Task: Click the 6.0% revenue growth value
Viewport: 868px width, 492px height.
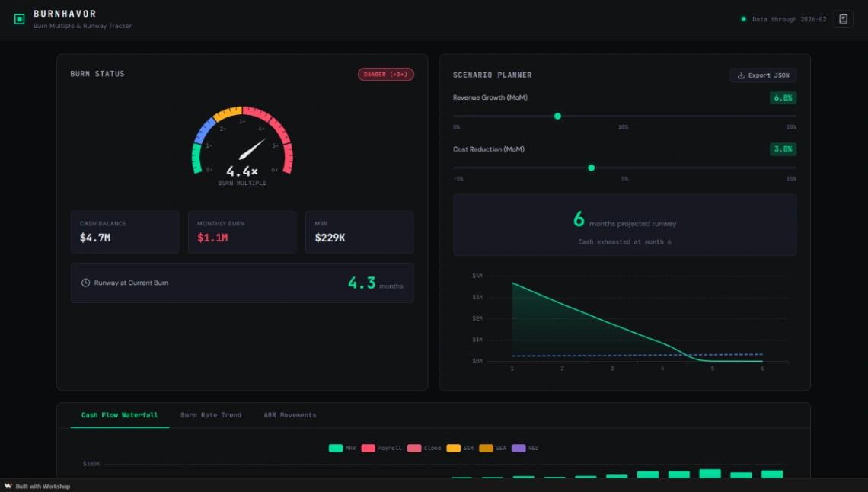Action: click(x=783, y=98)
